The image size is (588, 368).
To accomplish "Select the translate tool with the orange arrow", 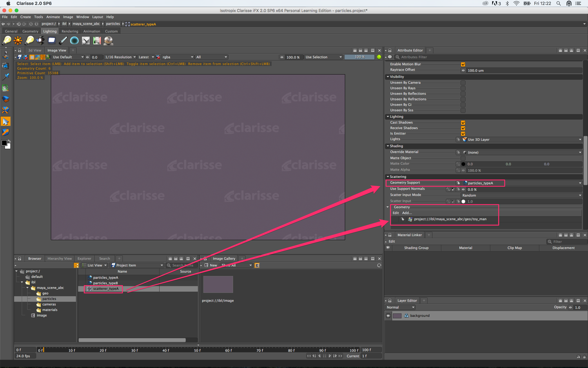I will pos(5,133).
